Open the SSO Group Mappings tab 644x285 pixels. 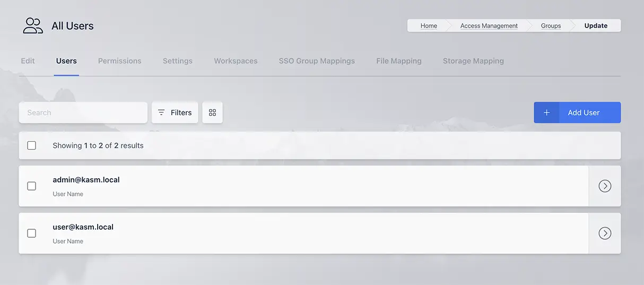[x=317, y=61]
